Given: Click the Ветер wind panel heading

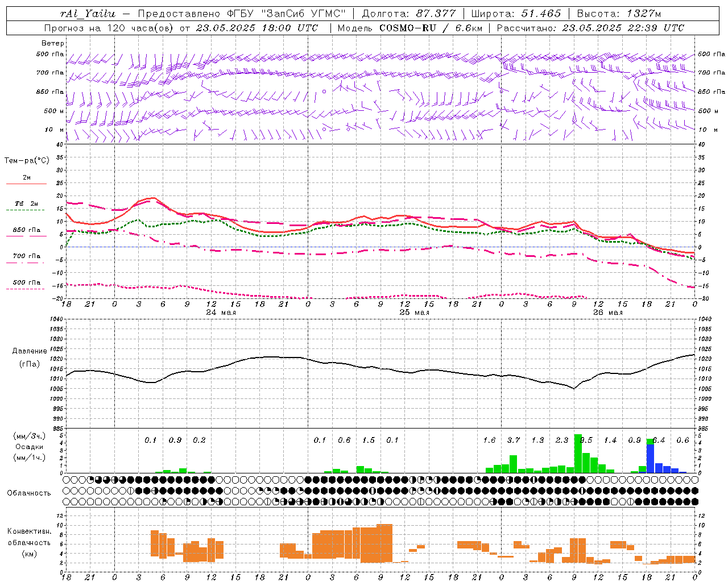Looking at the screenshot, I should click(x=53, y=43).
